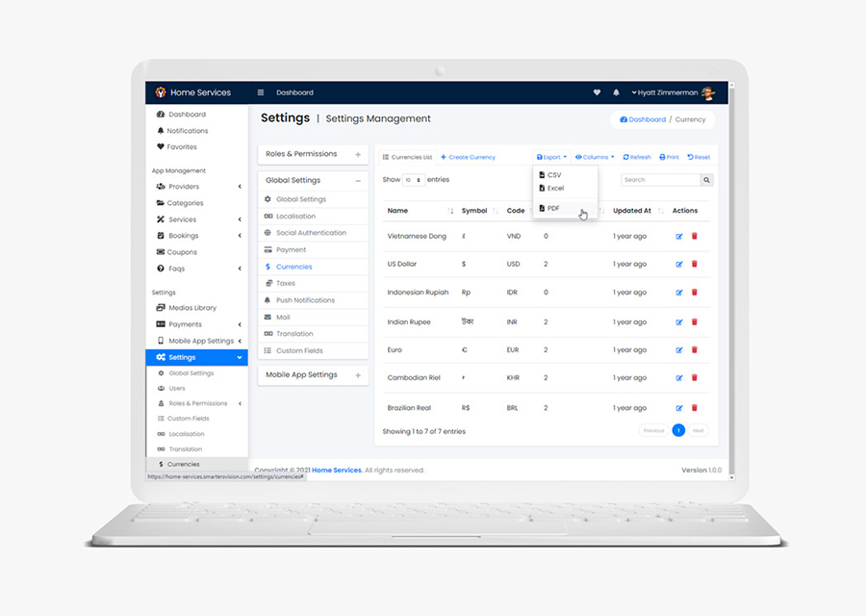The width and height of the screenshot is (866, 616).
Task: Focus the Search input field
Action: pos(660,180)
